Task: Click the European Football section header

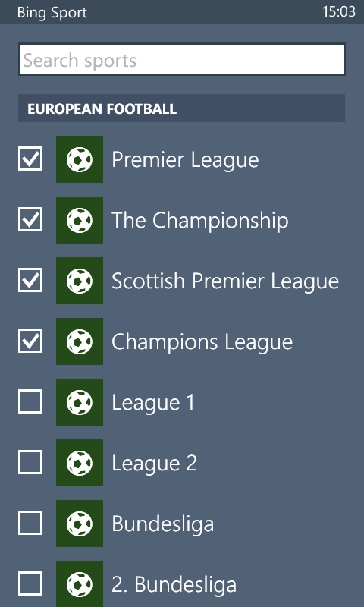Action: (181, 109)
